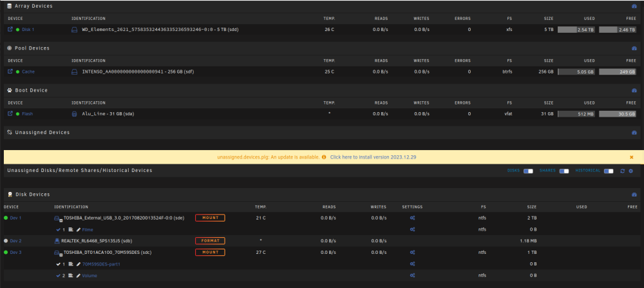The image size is (644, 288).
Task: Click xfs filesystem value for Disk 1
Action: [509, 30]
